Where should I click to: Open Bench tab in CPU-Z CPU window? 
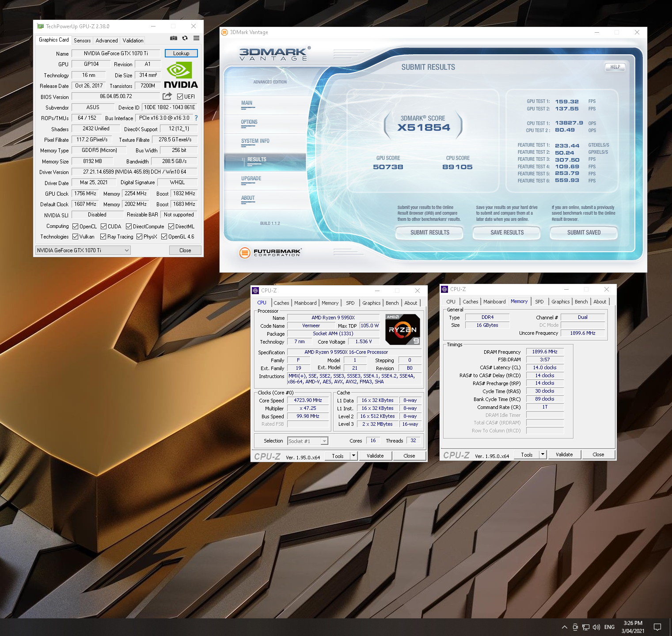[x=392, y=303]
